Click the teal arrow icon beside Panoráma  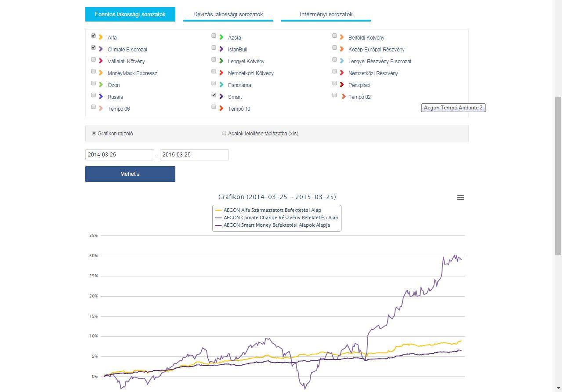[221, 85]
